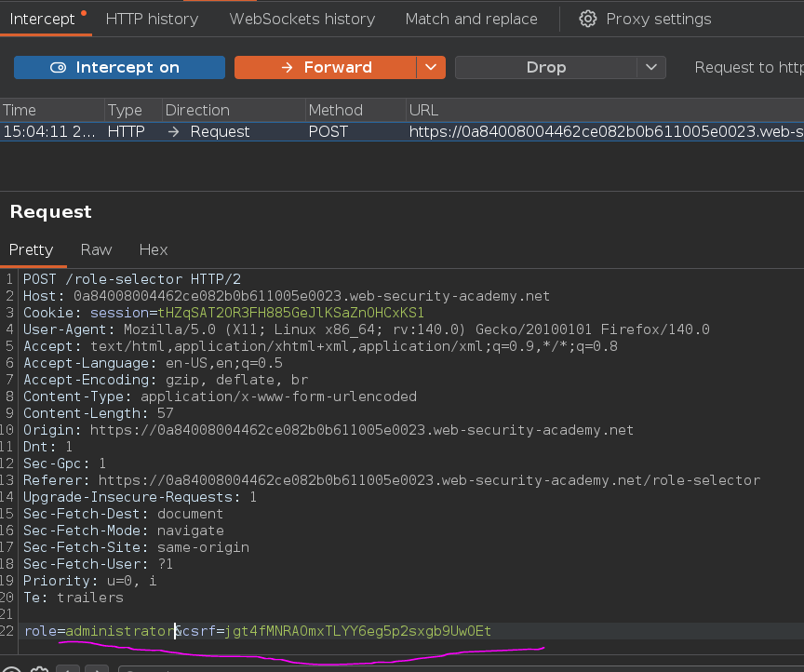Drop the intercepted request
The height and width of the screenshot is (672, 804).
pos(546,67)
